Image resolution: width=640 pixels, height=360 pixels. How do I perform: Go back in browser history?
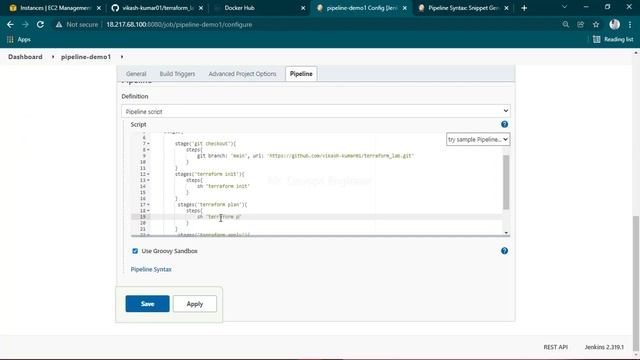[x=10, y=24]
